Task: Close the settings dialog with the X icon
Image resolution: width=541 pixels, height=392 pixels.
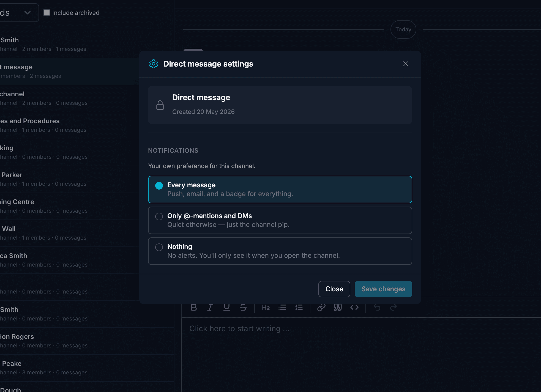Action: 405,64
